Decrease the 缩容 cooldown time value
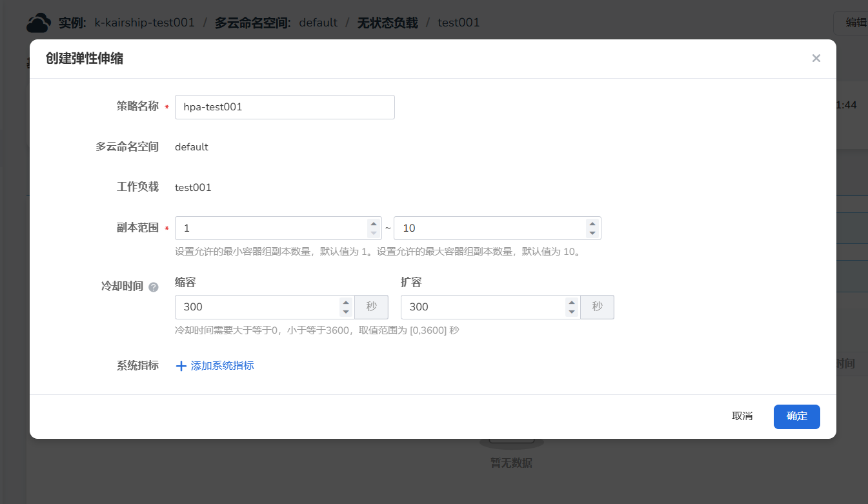 click(346, 312)
